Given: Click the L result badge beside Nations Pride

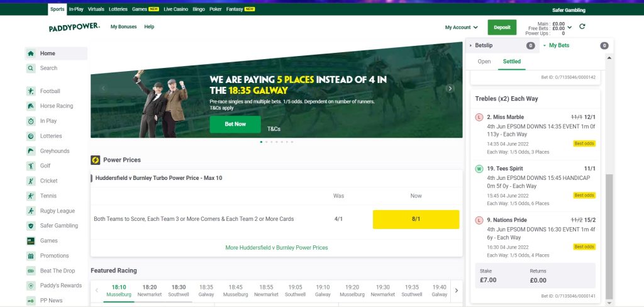Looking at the screenshot, I should 479,220.
